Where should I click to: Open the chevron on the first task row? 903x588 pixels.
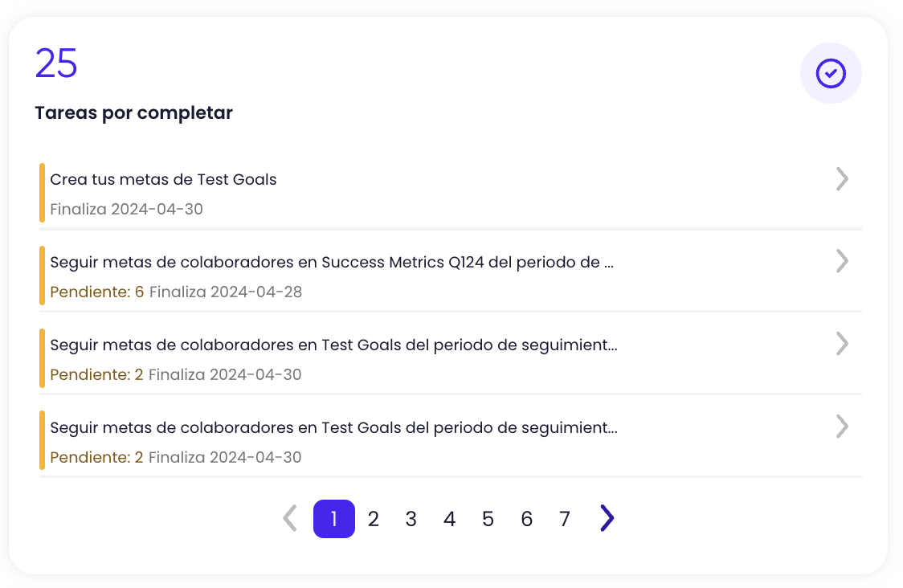842,179
